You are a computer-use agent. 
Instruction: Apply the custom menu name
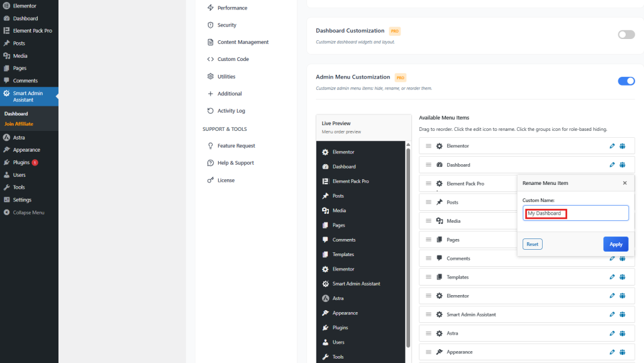pyautogui.click(x=616, y=244)
